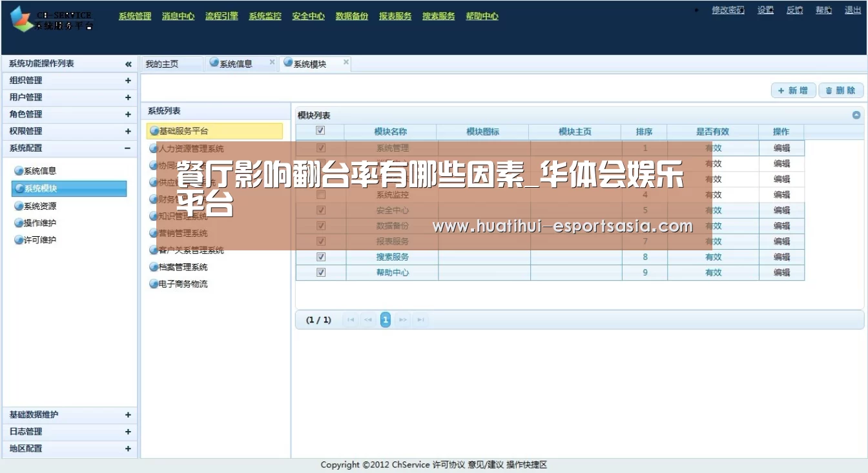Collapse the 模块列表 panel
The image size is (868, 473).
coord(856,115)
